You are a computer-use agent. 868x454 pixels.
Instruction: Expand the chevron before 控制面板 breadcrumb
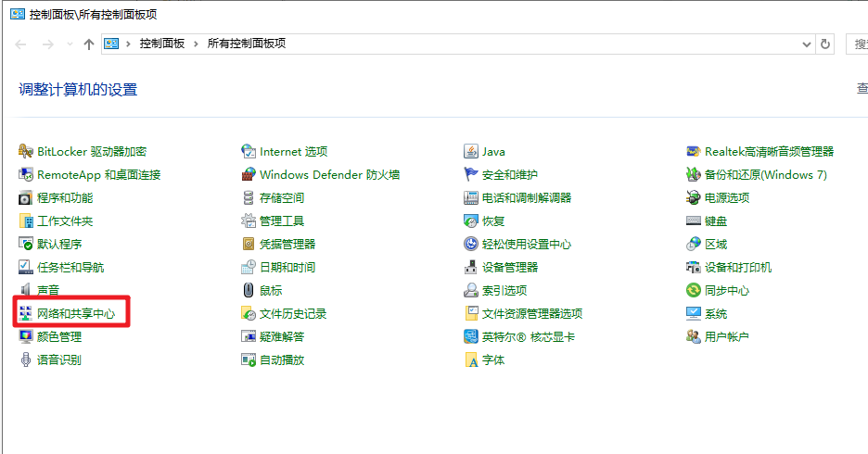[128, 44]
